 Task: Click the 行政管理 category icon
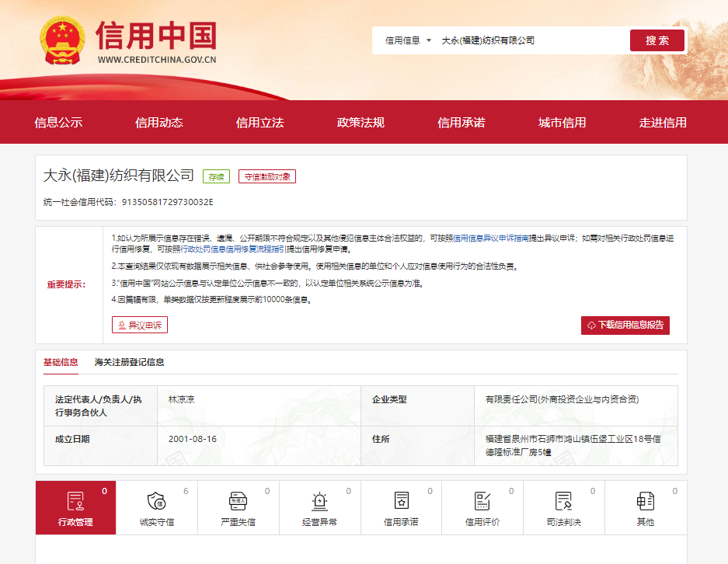click(75, 501)
